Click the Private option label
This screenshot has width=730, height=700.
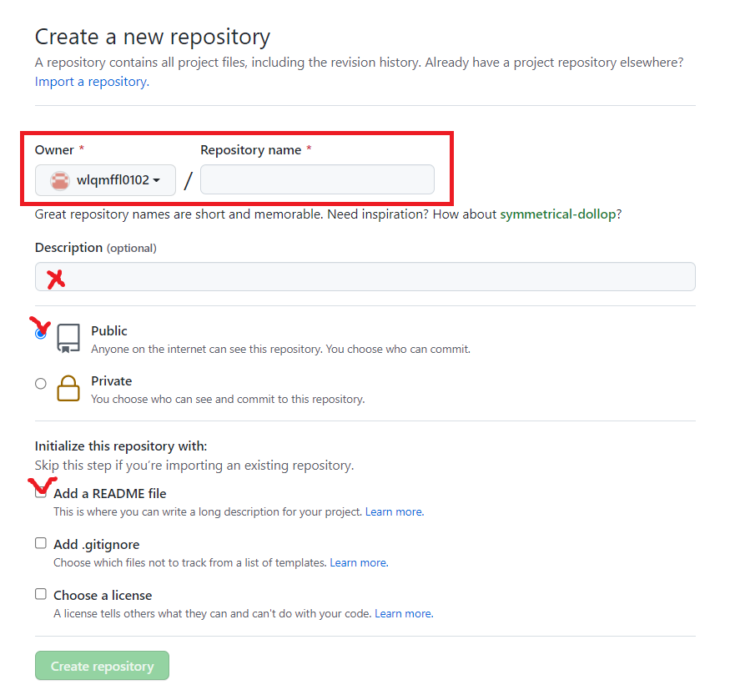112,381
